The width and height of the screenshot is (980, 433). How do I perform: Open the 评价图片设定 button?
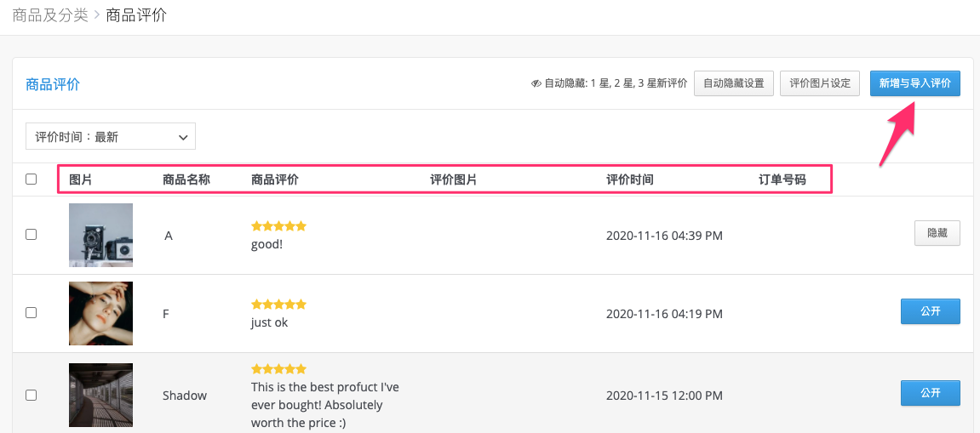820,83
